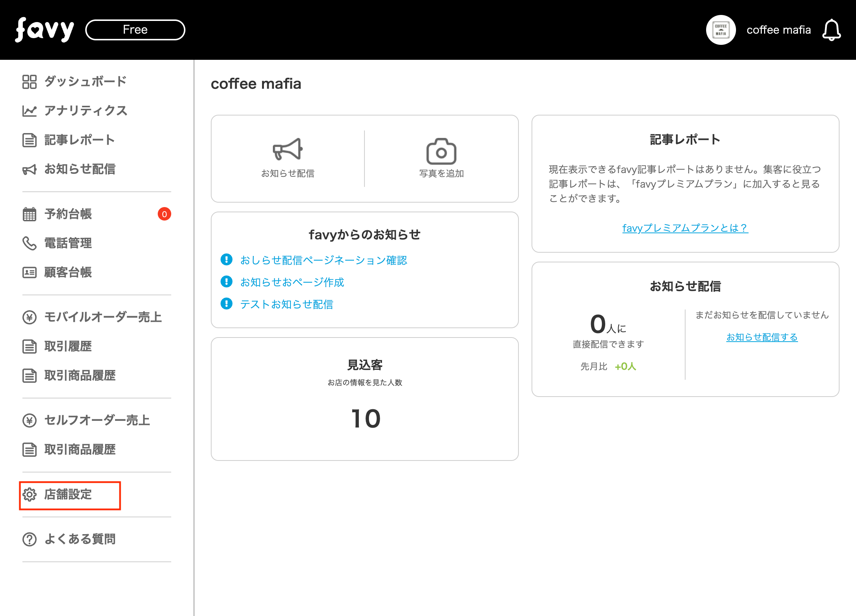Click the お知らせ配信する link
The width and height of the screenshot is (856, 616).
762,337
